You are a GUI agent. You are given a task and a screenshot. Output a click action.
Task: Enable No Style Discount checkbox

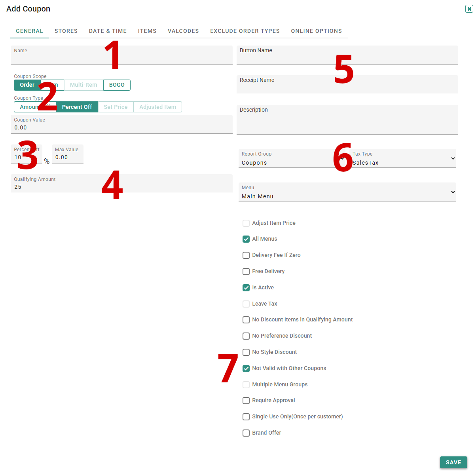click(x=246, y=352)
